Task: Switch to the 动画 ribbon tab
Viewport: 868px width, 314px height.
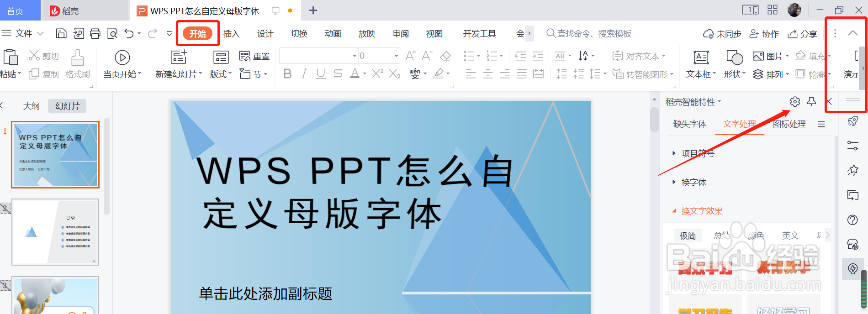Action: (x=333, y=33)
